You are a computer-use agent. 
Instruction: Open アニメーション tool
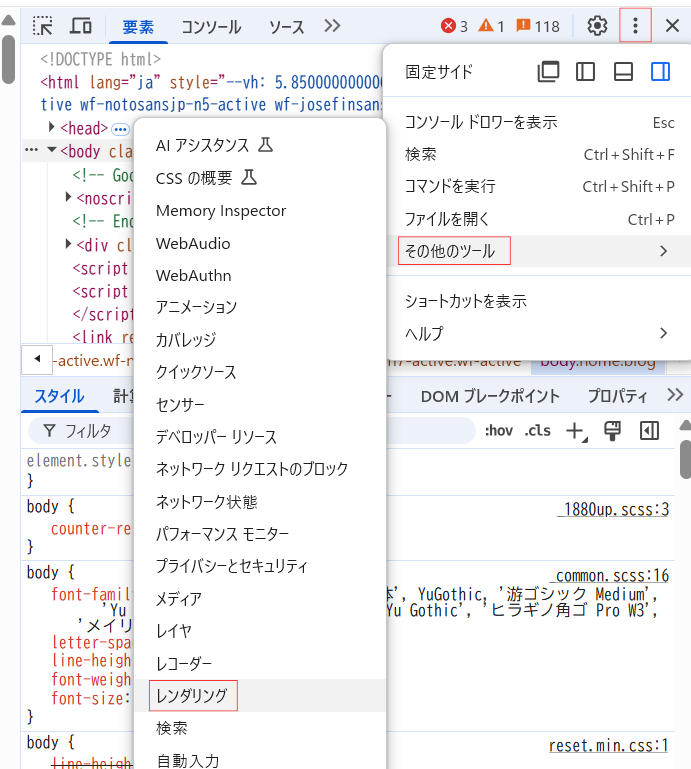click(260, 307)
